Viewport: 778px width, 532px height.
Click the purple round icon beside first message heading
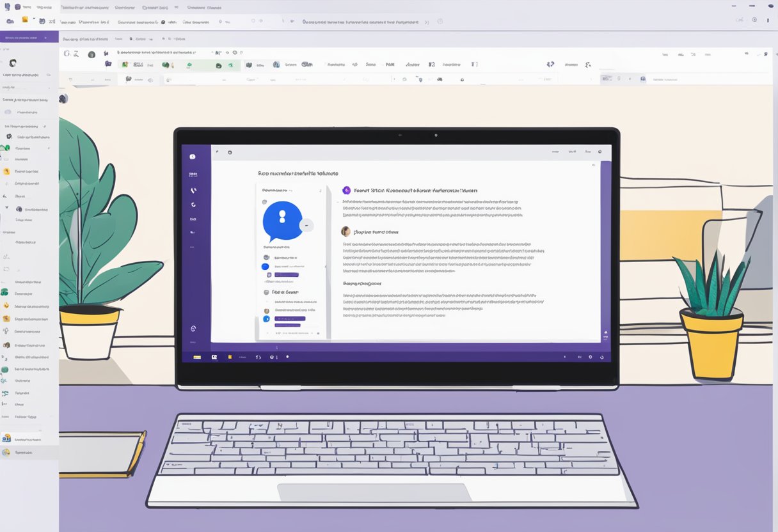[346, 190]
